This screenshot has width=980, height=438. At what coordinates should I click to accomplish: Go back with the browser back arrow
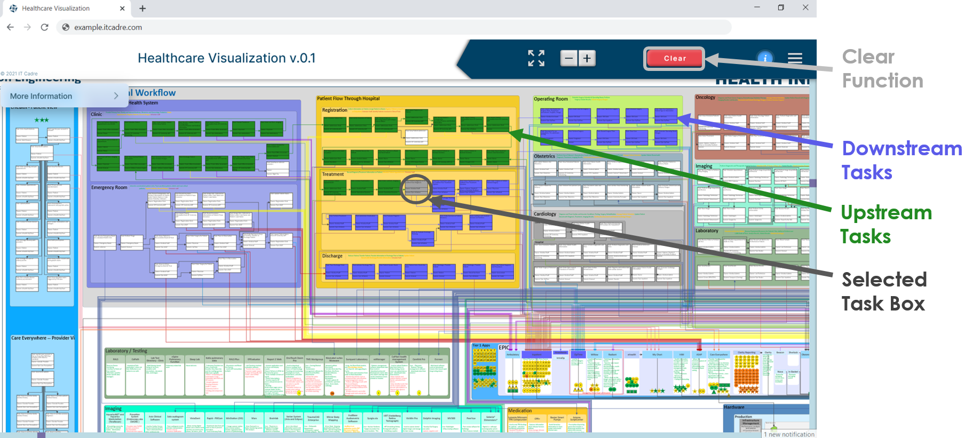(10, 27)
